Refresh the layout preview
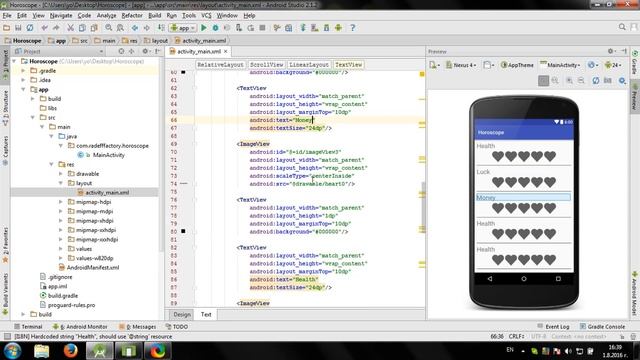The image size is (640, 360). (x=596, y=81)
